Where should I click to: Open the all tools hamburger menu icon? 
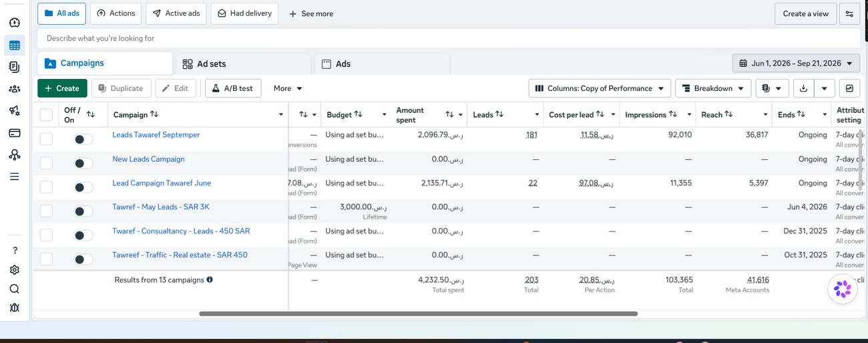pyautogui.click(x=15, y=177)
